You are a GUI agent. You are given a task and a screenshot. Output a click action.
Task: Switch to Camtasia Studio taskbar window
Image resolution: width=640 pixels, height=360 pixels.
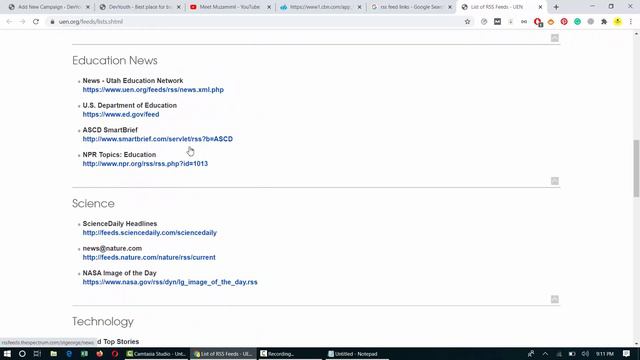pos(156,354)
